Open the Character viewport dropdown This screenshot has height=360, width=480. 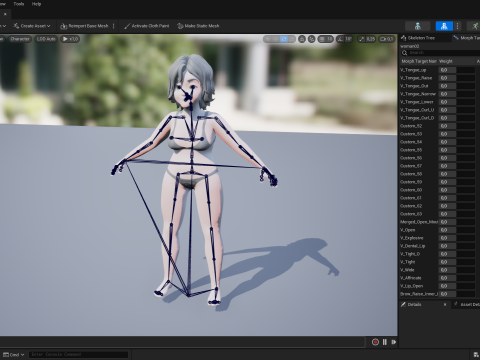pos(20,39)
